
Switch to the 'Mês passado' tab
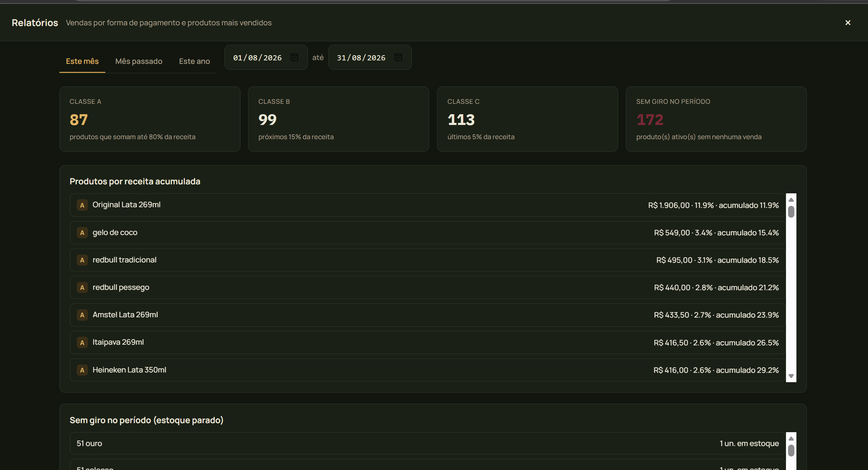coord(139,61)
